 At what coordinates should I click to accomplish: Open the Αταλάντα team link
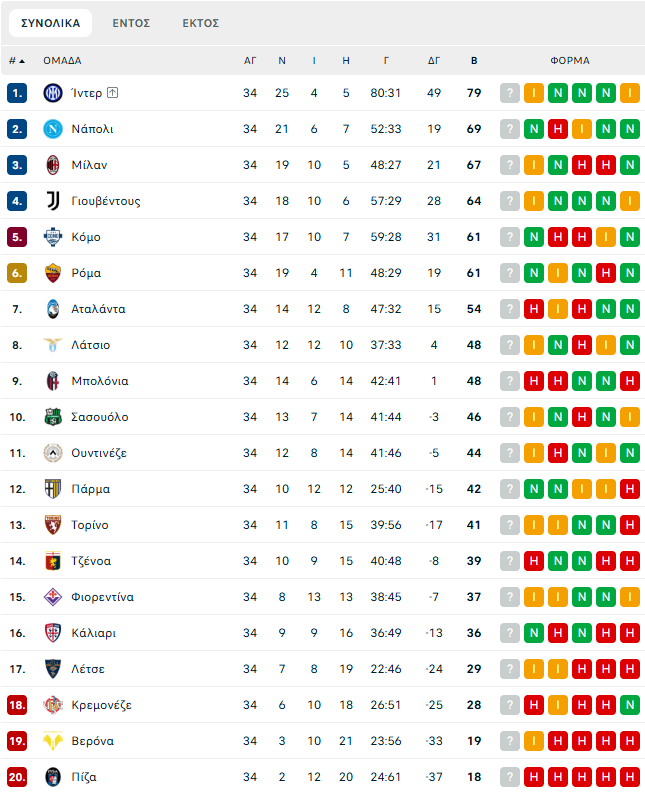coord(98,309)
